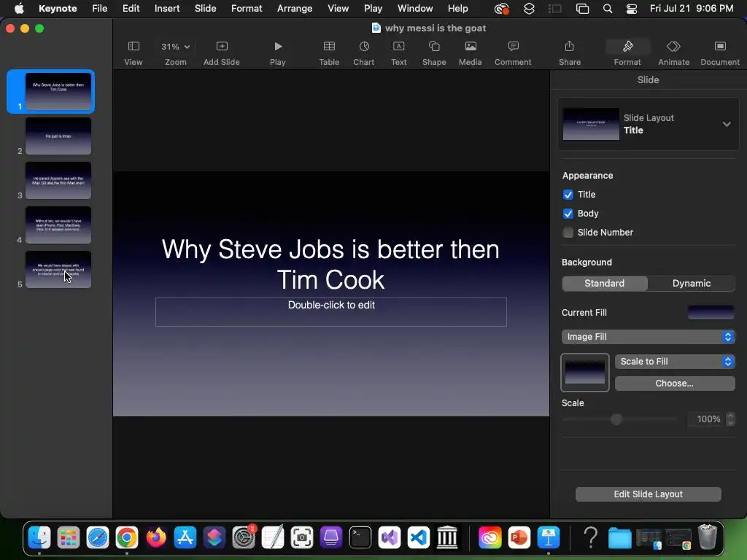747x560 pixels.
Task: Insert a table with the Table icon
Action: (329, 46)
